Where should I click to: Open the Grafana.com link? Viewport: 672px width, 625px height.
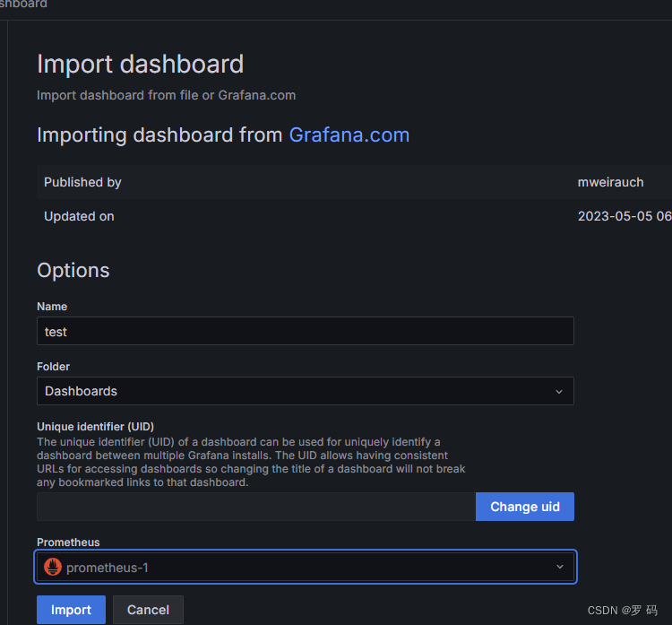click(349, 135)
